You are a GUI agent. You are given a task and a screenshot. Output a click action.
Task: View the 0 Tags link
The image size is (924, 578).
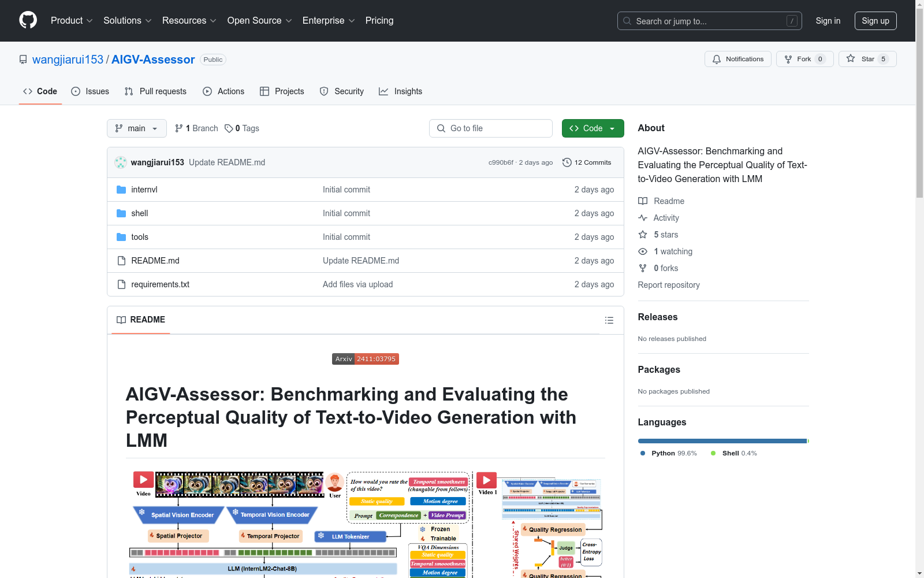tap(242, 128)
